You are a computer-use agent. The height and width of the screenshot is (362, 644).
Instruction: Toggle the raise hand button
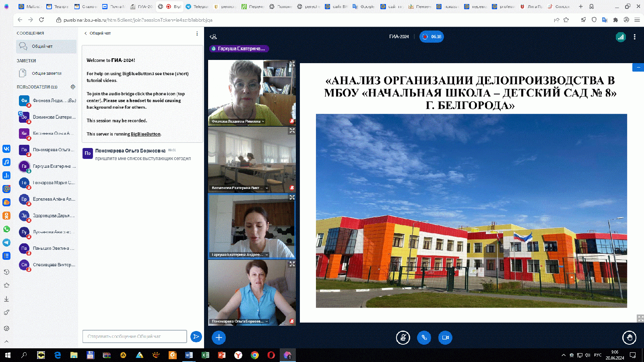[629, 337]
